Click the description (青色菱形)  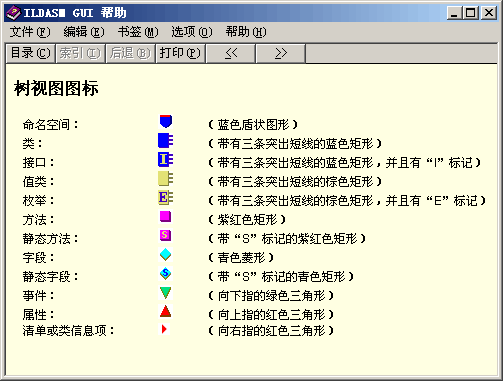coord(241,258)
